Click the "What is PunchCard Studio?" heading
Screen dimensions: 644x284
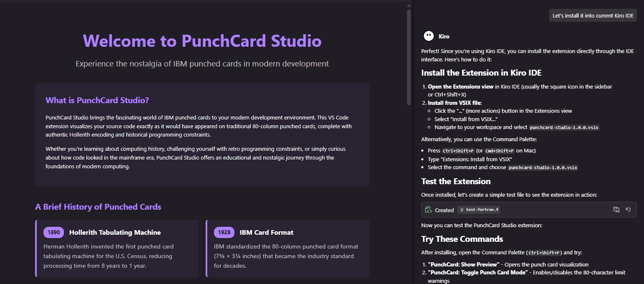97,100
